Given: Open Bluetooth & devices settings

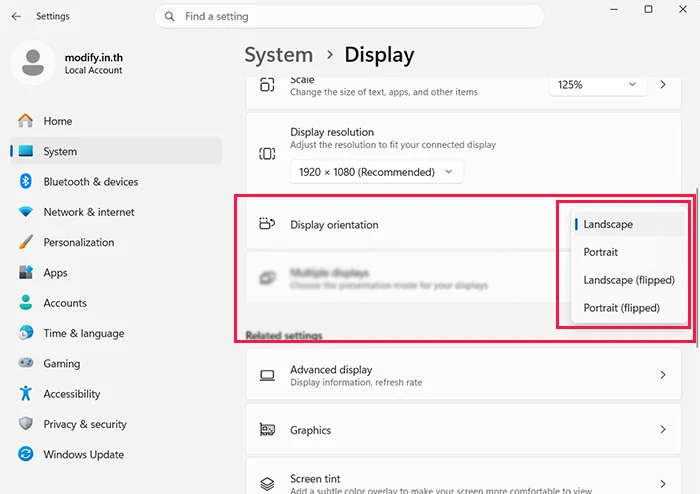Looking at the screenshot, I should pyautogui.click(x=116, y=182).
